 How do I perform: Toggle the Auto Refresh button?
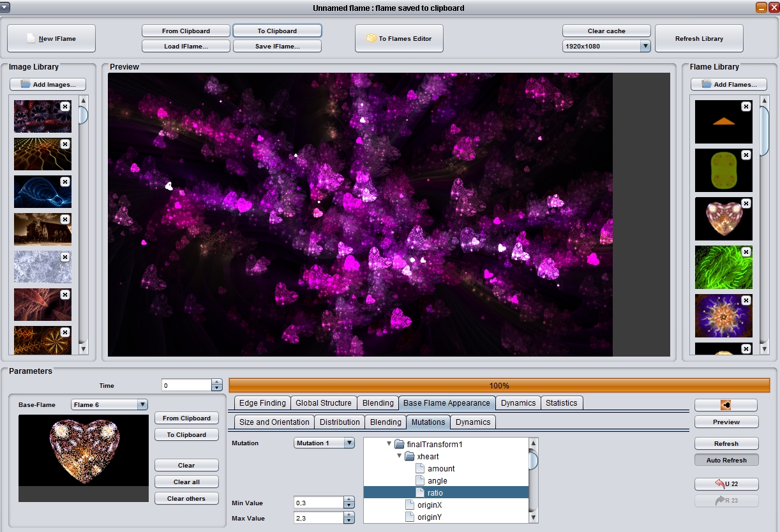726,460
